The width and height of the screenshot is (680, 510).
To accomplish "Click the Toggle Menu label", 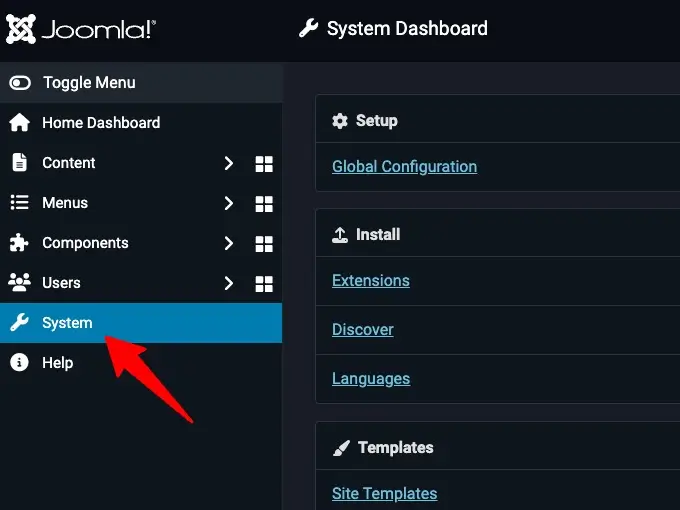I will pyautogui.click(x=89, y=83).
